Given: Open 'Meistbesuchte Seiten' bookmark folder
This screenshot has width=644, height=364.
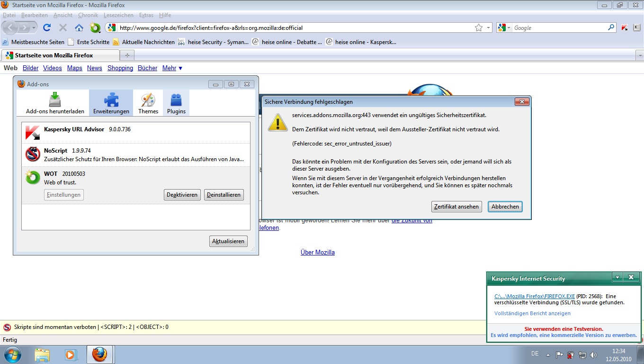Looking at the screenshot, I should [34, 42].
